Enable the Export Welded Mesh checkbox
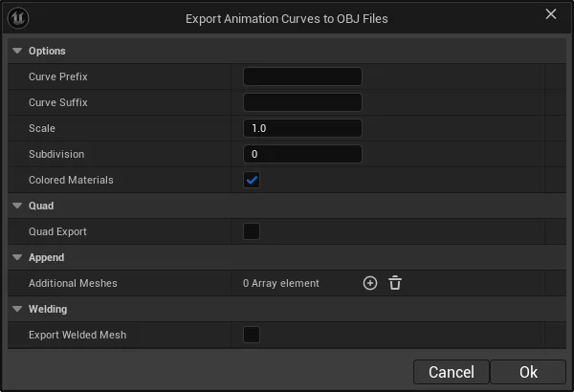The height and width of the screenshot is (392, 574). coord(252,335)
